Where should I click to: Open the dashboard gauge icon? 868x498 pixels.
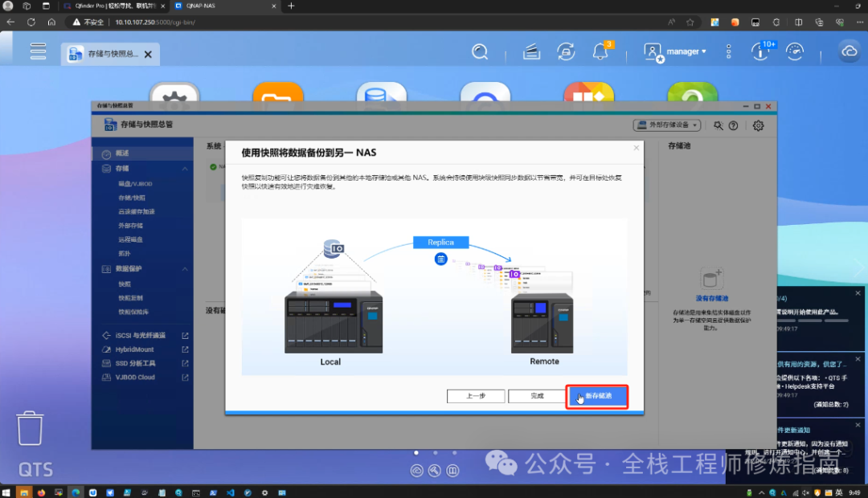point(795,51)
